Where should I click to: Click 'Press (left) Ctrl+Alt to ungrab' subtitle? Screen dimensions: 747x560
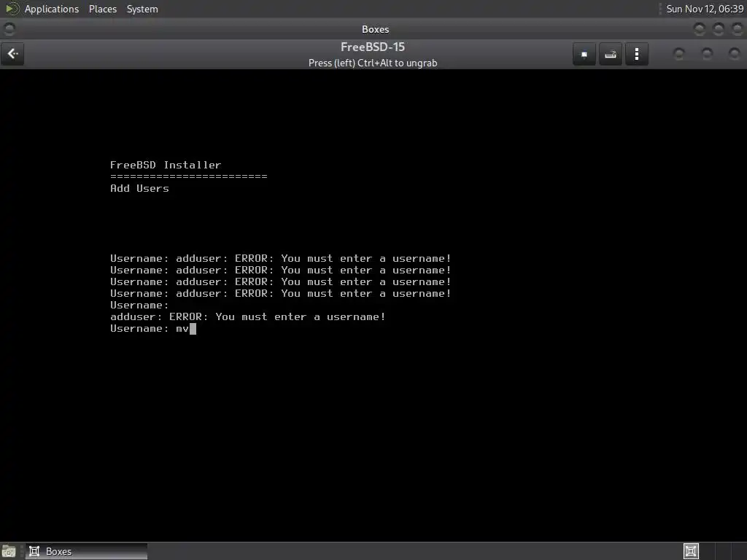[373, 63]
